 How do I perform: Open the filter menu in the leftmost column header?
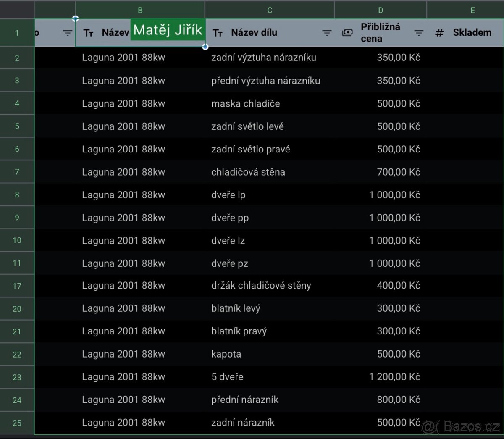pyautogui.click(x=68, y=33)
